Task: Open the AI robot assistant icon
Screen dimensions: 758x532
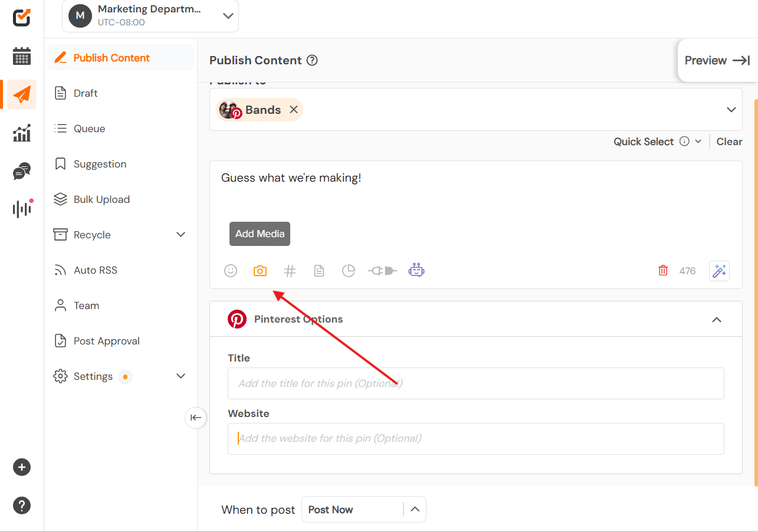Action: [416, 271]
